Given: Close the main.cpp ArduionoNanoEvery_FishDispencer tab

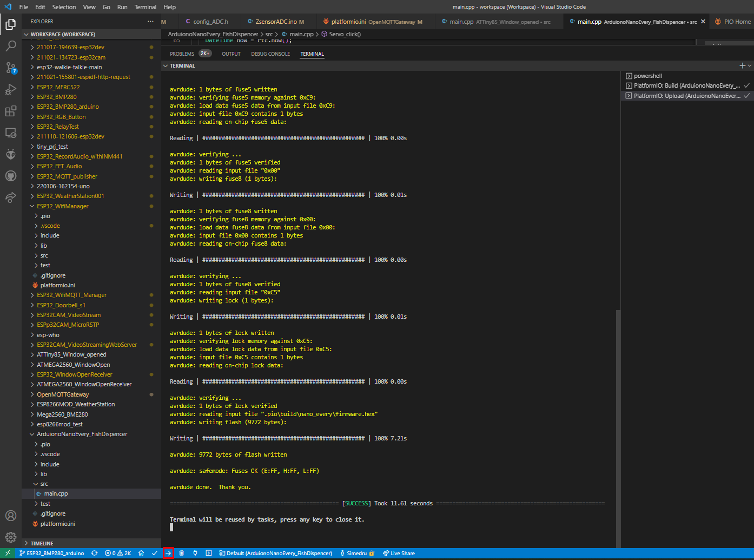Looking at the screenshot, I should (x=703, y=22).
